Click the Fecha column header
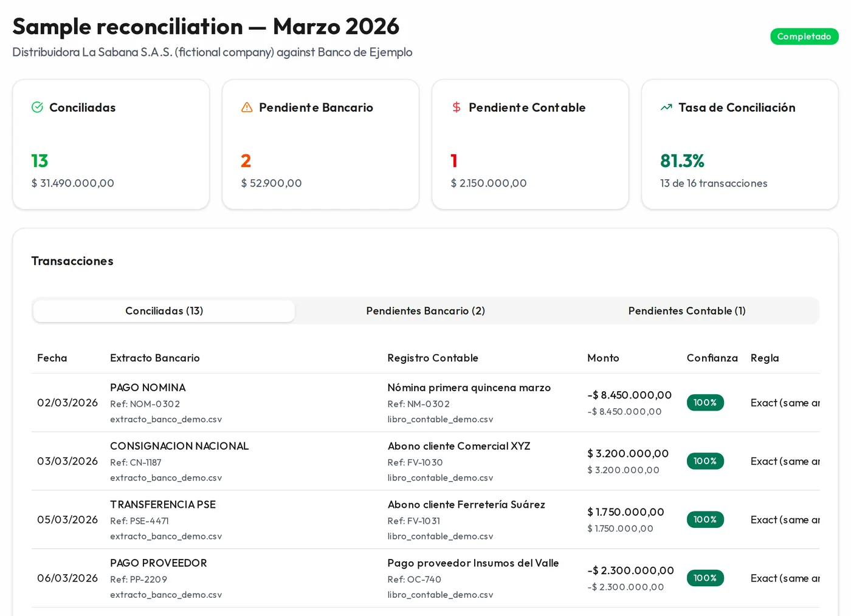 pyautogui.click(x=52, y=358)
